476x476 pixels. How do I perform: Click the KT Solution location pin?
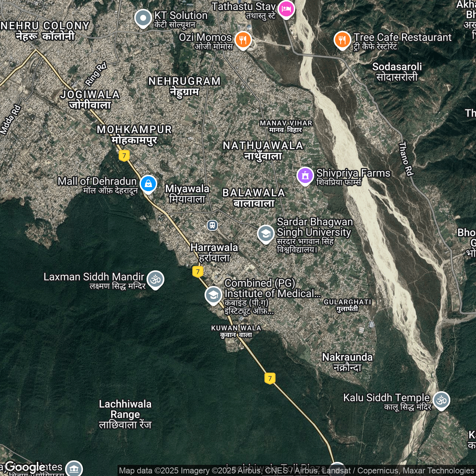click(143, 18)
